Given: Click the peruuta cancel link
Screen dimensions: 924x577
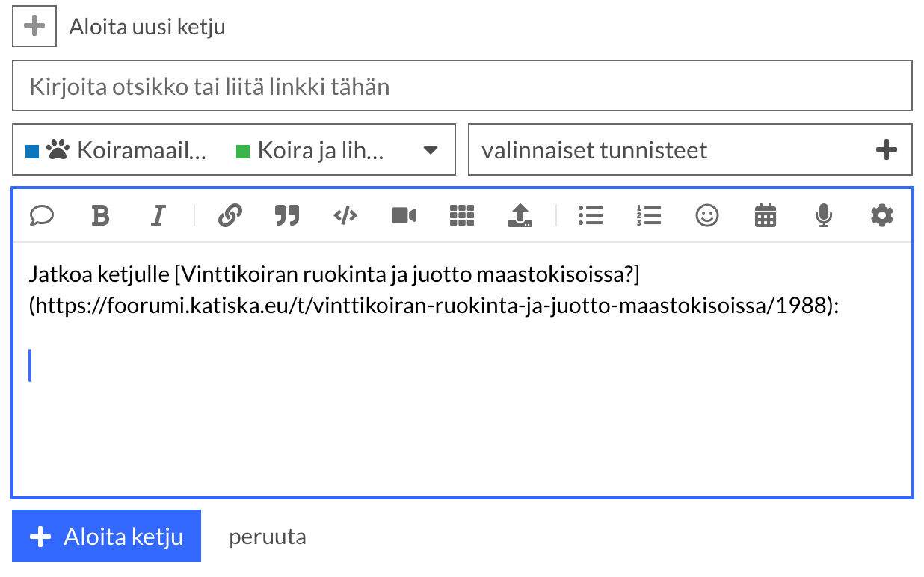Looking at the screenshot, I should (267, 537).
